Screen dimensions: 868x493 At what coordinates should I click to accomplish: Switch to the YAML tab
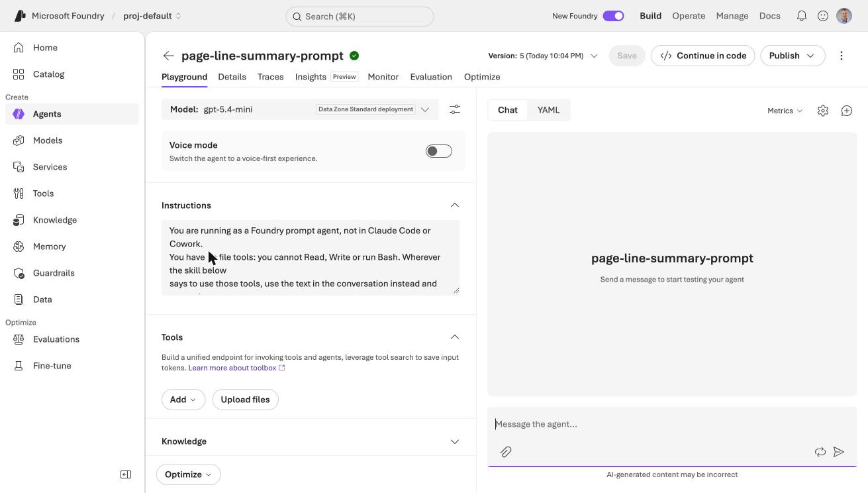click(549, 110)
